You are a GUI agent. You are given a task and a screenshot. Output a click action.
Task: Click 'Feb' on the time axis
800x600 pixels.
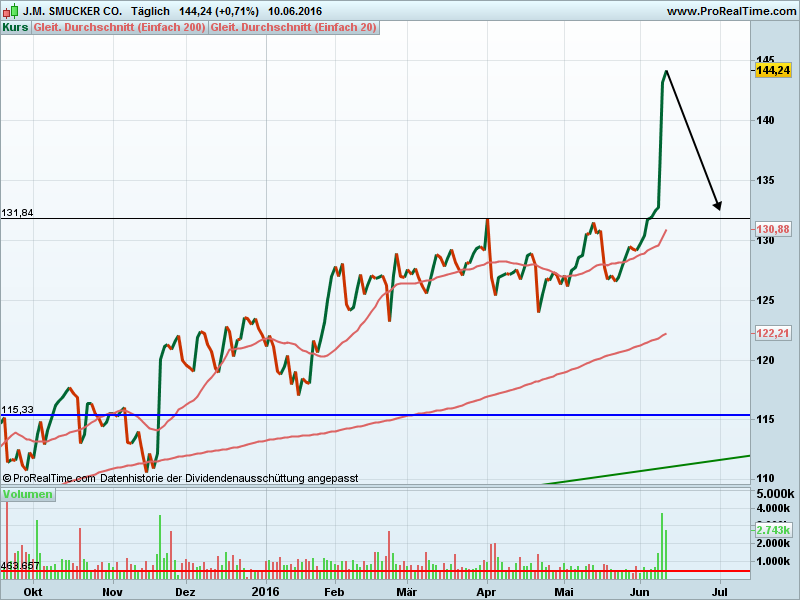[x=334, y=592]
